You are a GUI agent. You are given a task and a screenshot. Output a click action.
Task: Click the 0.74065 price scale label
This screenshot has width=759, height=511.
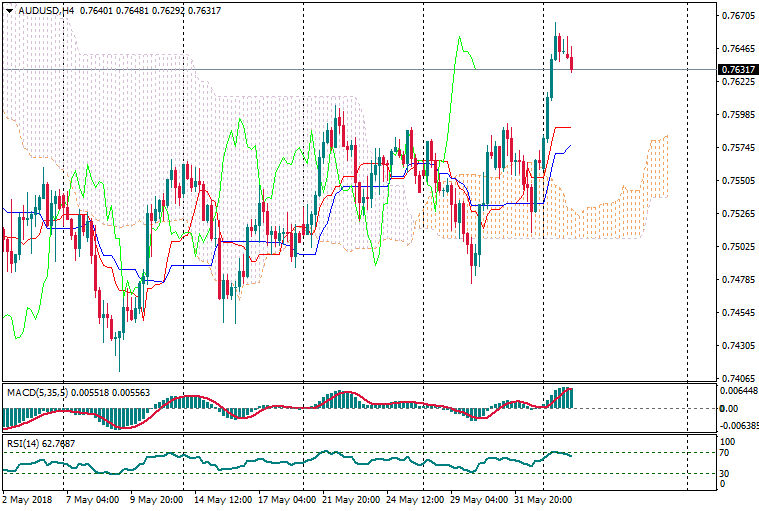coord(736,379)
